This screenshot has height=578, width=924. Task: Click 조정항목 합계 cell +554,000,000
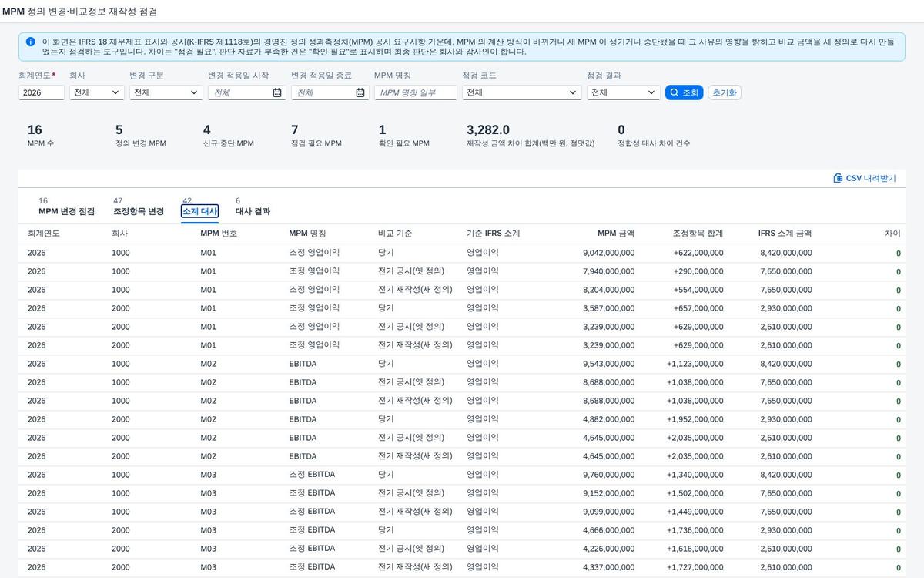(x=698, y=290)
